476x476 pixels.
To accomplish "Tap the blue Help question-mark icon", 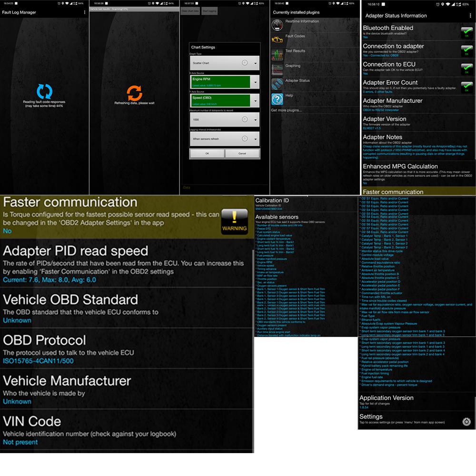I will (x=277, y=99).
